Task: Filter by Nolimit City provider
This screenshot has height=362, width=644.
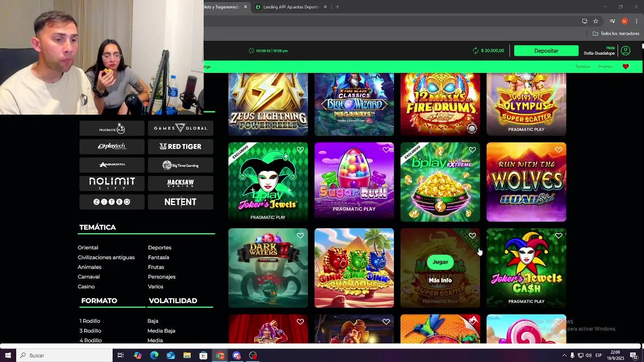Action: [x=112, y=183]
